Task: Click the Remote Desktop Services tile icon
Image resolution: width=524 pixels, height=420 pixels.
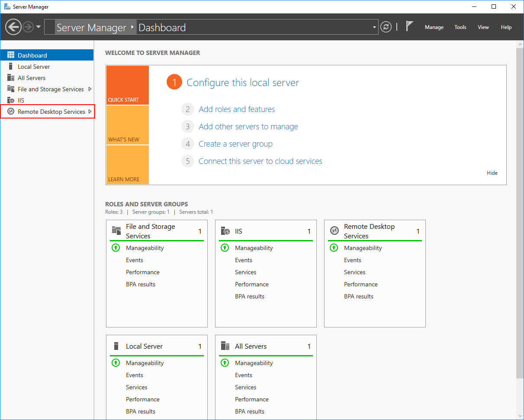Action: 334,231
